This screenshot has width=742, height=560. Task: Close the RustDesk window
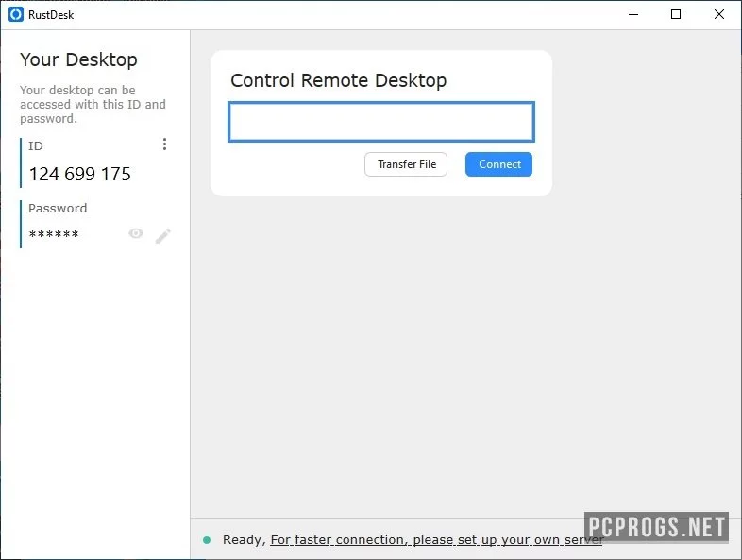[719, 15]
